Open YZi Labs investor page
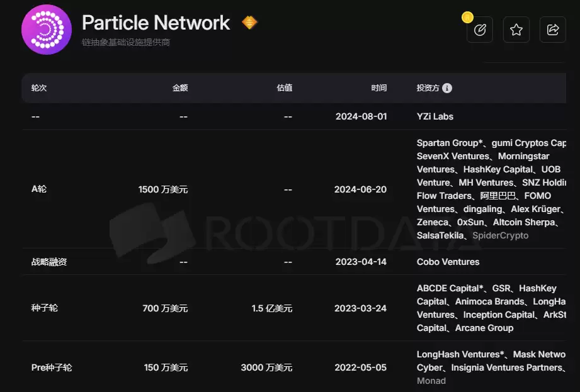The width and height of the screenshot is (580, 392). click(x=435, y=116)
